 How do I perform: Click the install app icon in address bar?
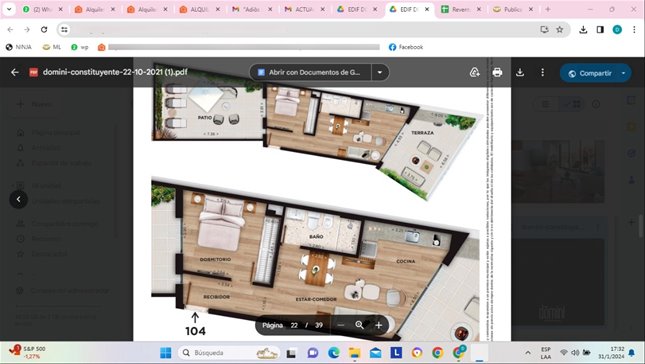pyautogui.click(x=544, y=30)
